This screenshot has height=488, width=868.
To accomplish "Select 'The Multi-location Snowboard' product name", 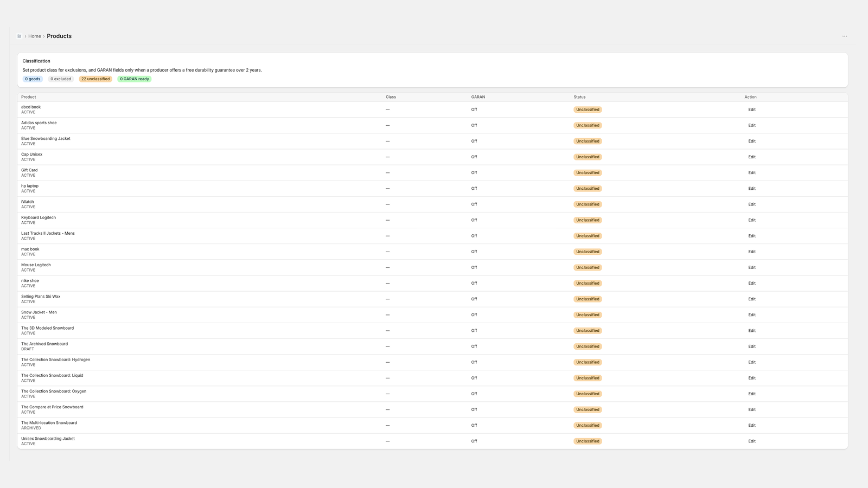I will coord(49,423).
